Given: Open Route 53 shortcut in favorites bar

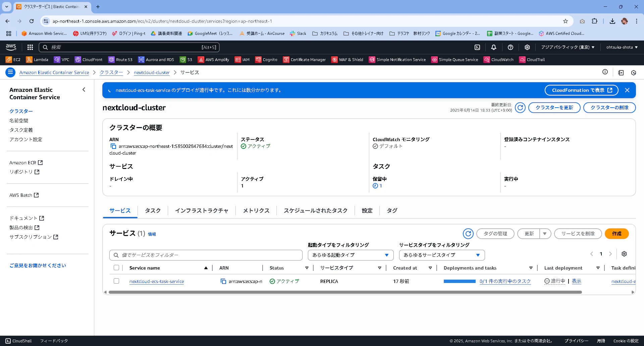Looking at the screenshot, I should (x=120, y=60).
